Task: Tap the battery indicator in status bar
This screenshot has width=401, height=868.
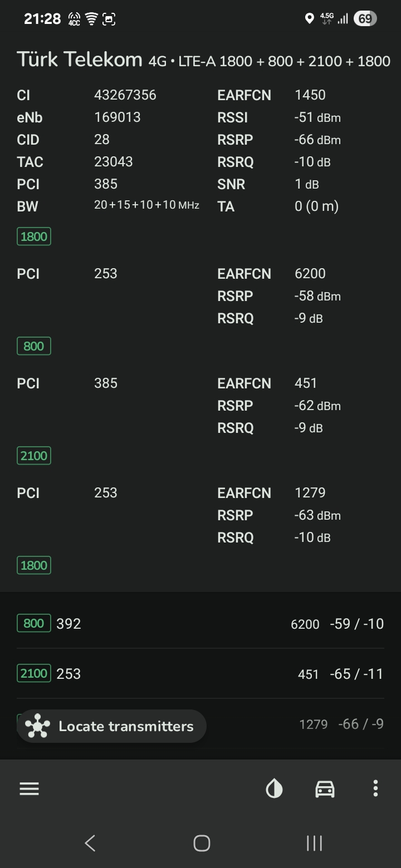Action: click(365, 19)
